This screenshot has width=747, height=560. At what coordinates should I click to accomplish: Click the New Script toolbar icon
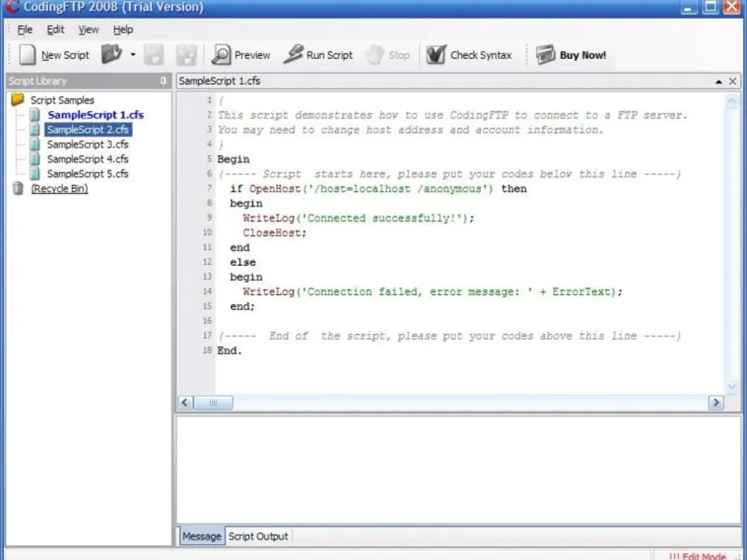pos(28,55)
